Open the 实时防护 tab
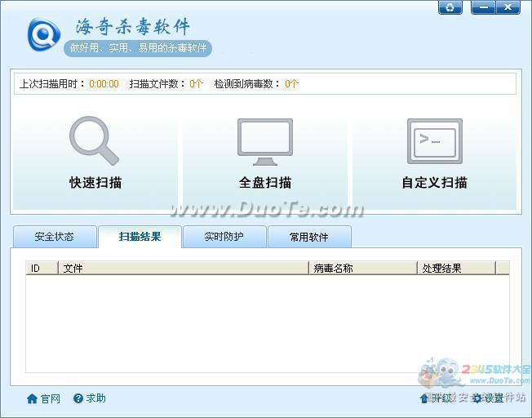This screenshot has height=418, width=532. (224, 237)
